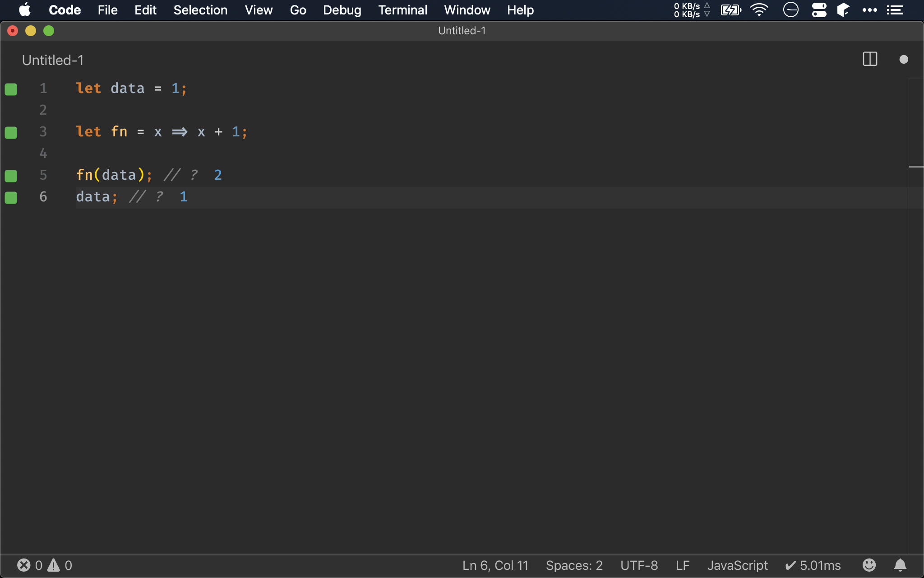Screen dimensions: 924x578
Task: Change the LF end-of-line sequence
Action: point(682,565)
